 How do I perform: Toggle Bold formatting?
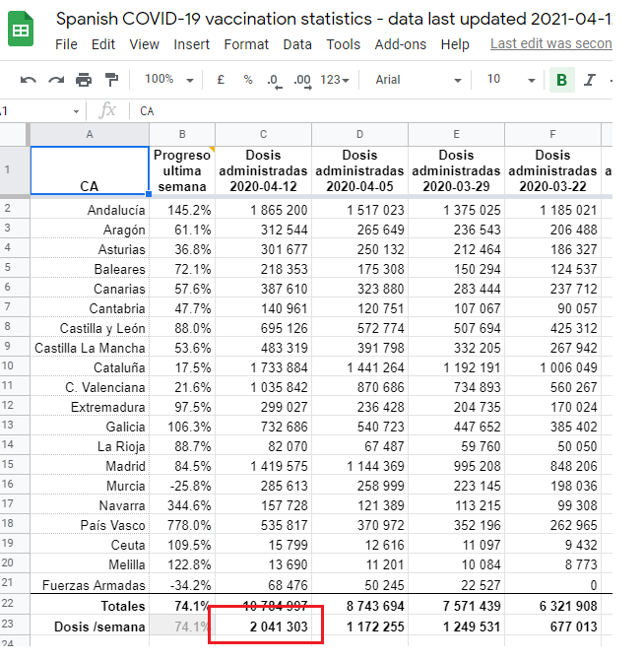pyautogui.click(x=561, y=80)
